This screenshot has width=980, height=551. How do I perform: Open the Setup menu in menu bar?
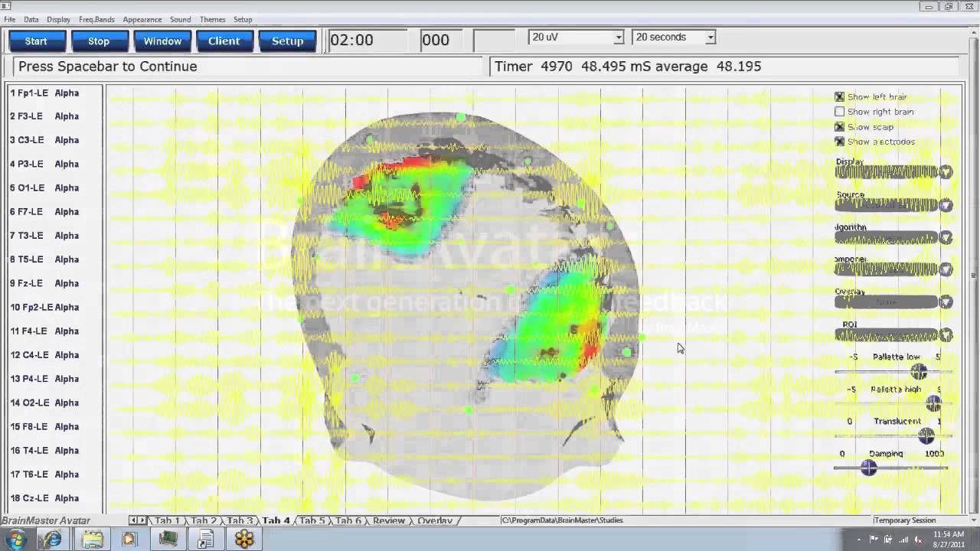[x=243, y=19]
